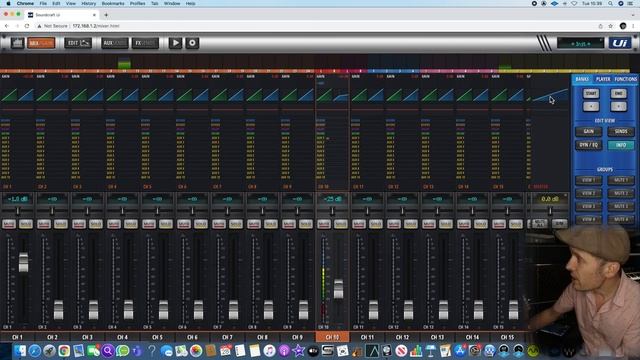Select the CH 10 channel label tab
640x360 pixels.
point(332,337)
